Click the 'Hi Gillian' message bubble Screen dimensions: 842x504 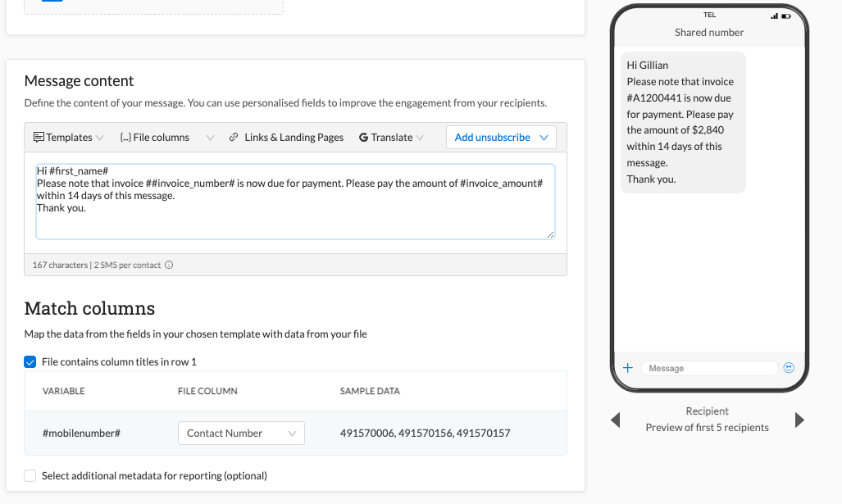tap(683, 122)
